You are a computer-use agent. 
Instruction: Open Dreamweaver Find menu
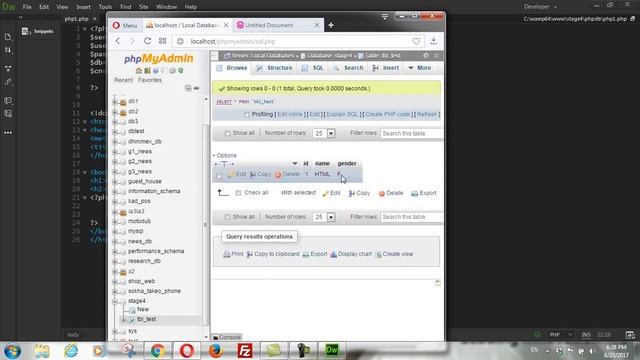tap(125, 7)
